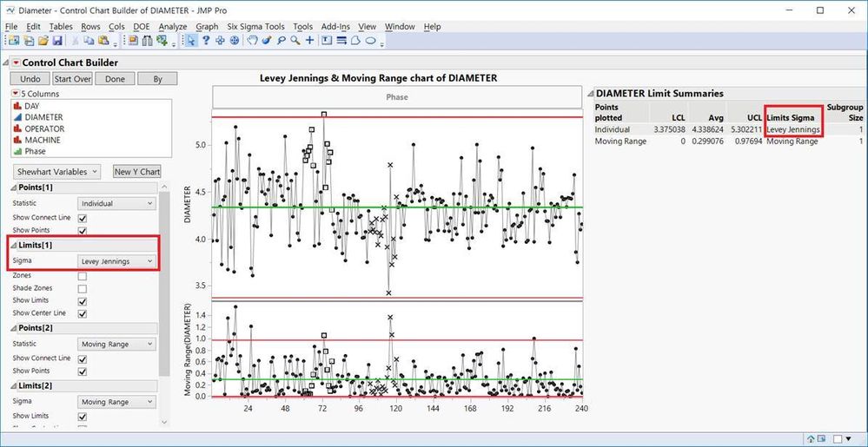Select the Lasso tool
Screen dimensions: 868x447
point(282,41)
